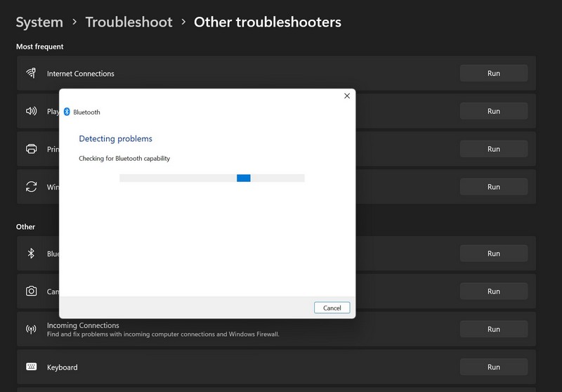Click the printer icon in the list
This screenshot has width=562, height=392.
31,149
